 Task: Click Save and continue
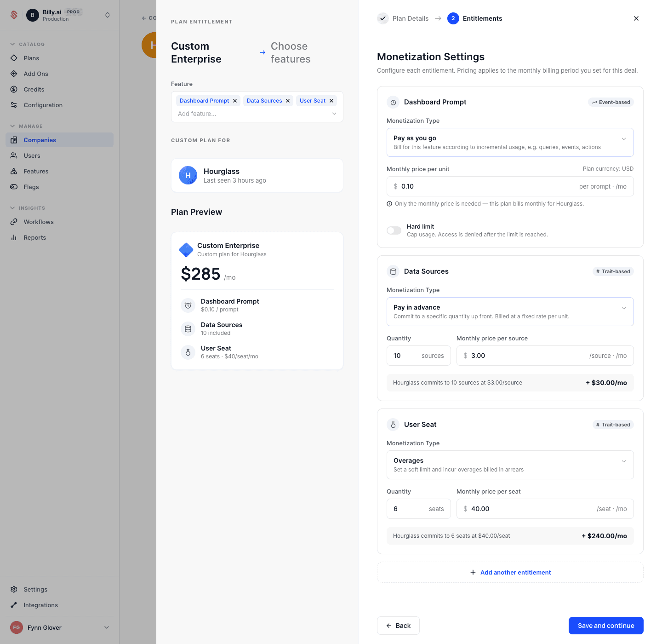(606, 626)
